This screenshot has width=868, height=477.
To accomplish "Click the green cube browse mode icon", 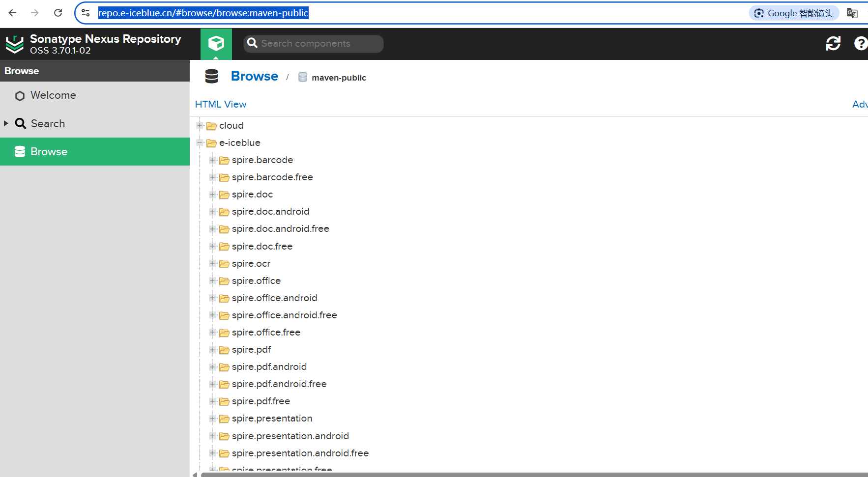I will 216,43.
